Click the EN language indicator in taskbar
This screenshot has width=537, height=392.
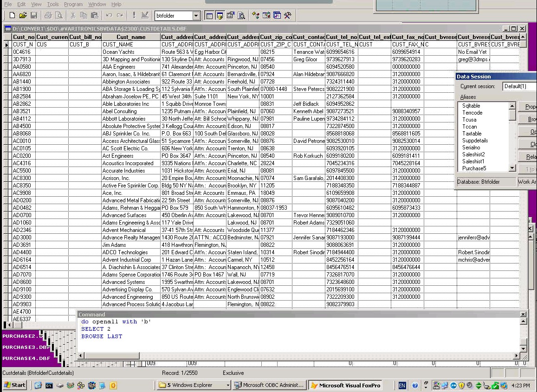click(402, 386)
